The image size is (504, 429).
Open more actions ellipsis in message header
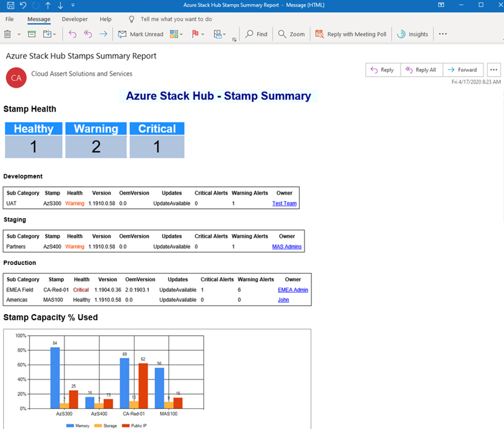(494, 70)
